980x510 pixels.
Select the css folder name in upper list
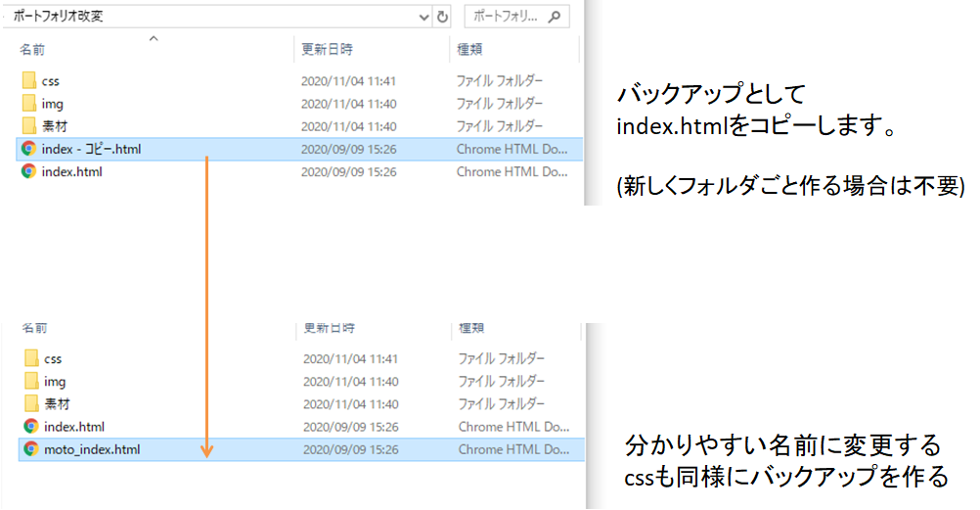point(51,81)
